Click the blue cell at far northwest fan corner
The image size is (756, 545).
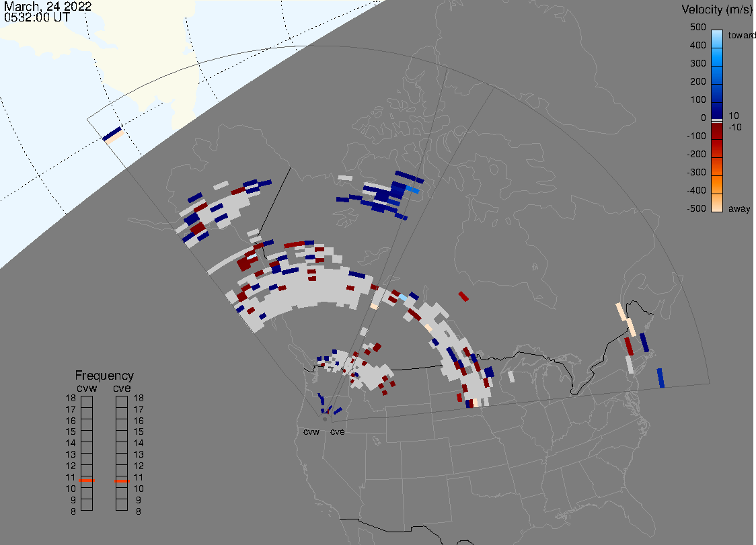point(112,132)
